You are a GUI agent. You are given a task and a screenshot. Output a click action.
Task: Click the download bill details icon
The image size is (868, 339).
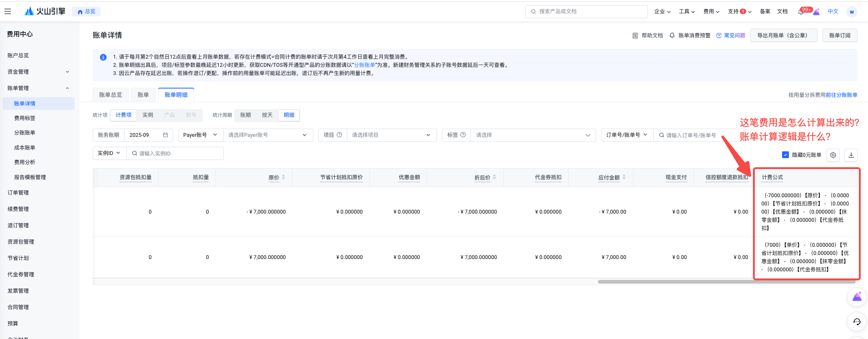(851, 155)
